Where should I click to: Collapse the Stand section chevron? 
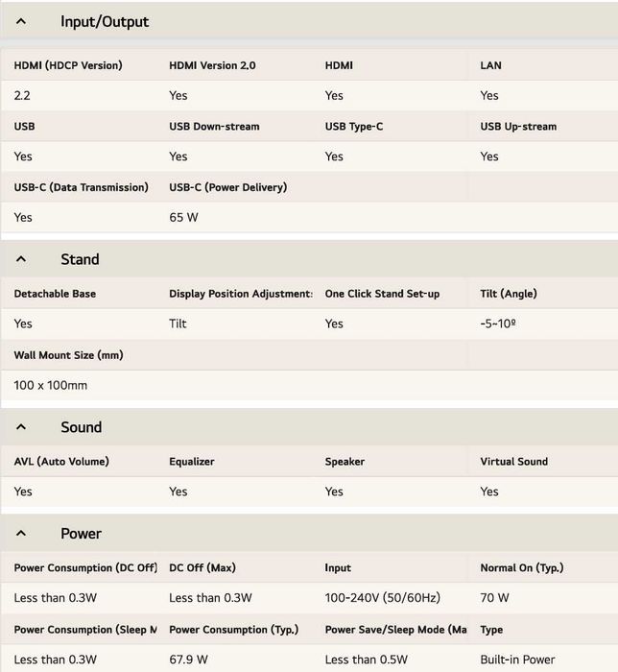pos(21,259)
